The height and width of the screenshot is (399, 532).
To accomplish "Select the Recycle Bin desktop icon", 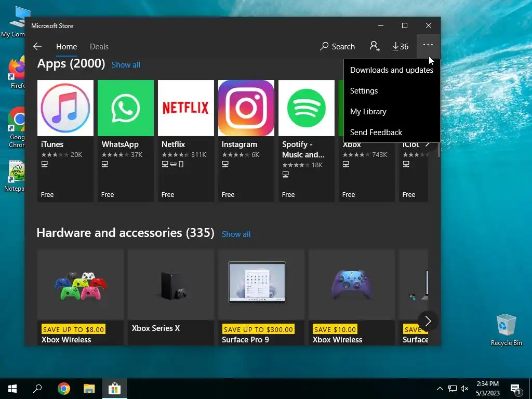I will coord(506,330).
